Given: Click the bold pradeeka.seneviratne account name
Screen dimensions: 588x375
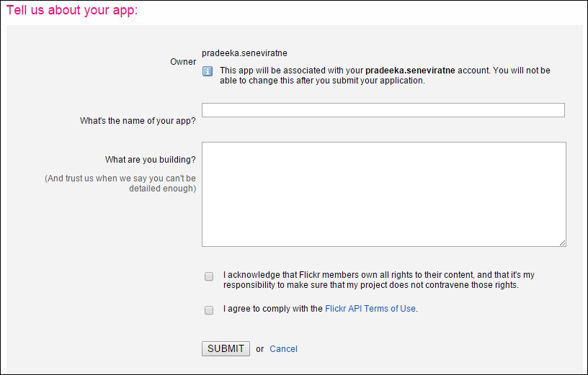Looking at the screenshot, I should pos(410,71).
